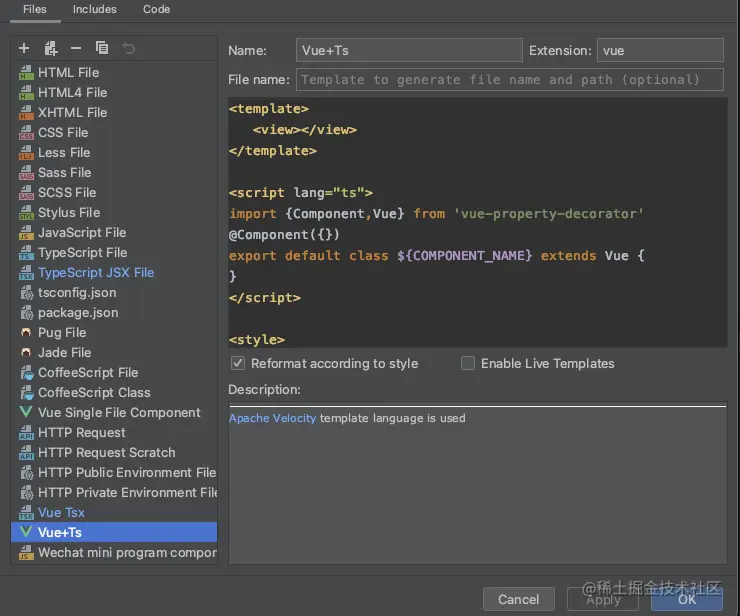Select the HTML File template icon
Screen dimensions: 740x616
26,73
